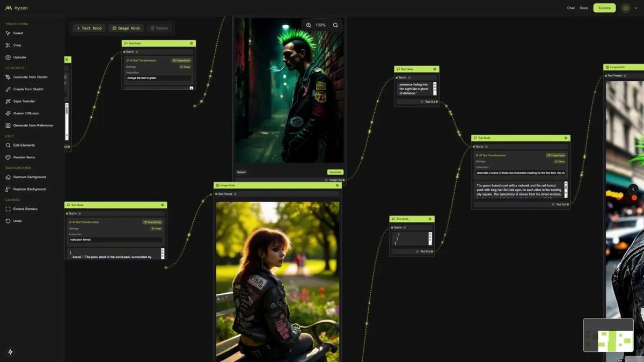Click the 100% zoom level
This screenshot has height=362, width=644.
[x=320, y=25]
